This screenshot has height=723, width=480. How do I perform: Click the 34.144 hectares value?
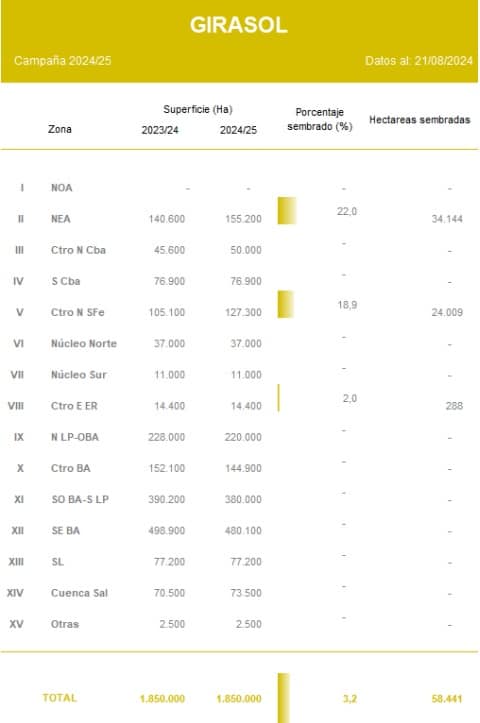[447, 219]
